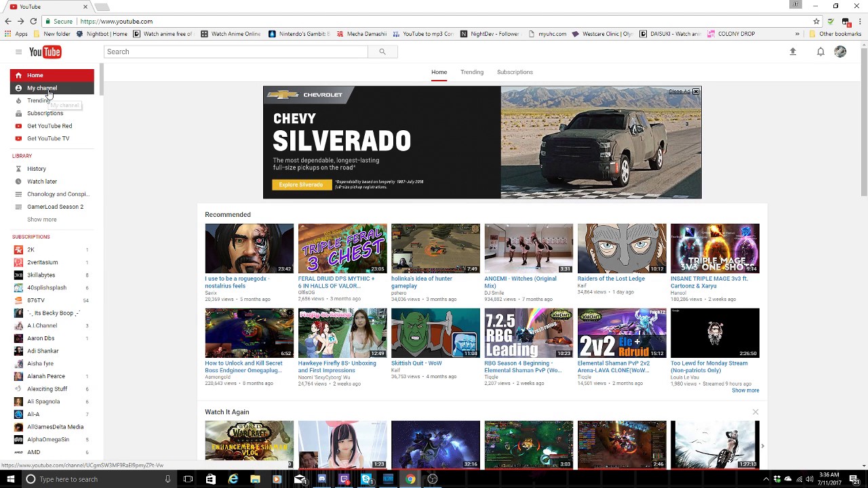Play the Skittish Quit - WoW thumbnail
The width and height of the screenshot is (868, 488).
tap(435, 333)
